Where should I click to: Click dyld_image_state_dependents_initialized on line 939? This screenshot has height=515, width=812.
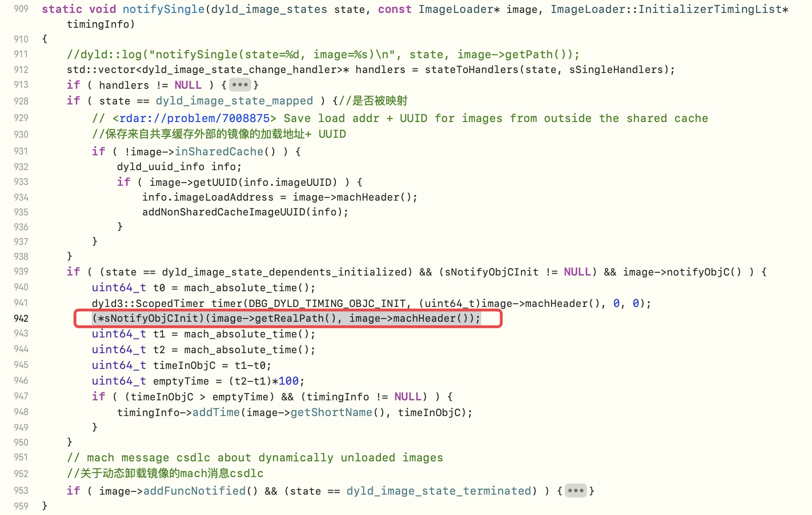pyautogui.click(x=285, y=272)
